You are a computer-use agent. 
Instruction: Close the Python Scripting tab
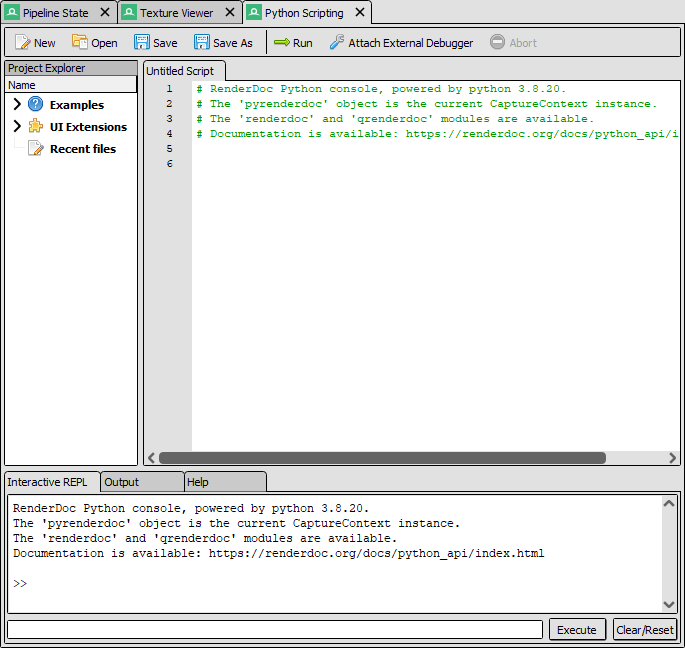coord(360,12)
